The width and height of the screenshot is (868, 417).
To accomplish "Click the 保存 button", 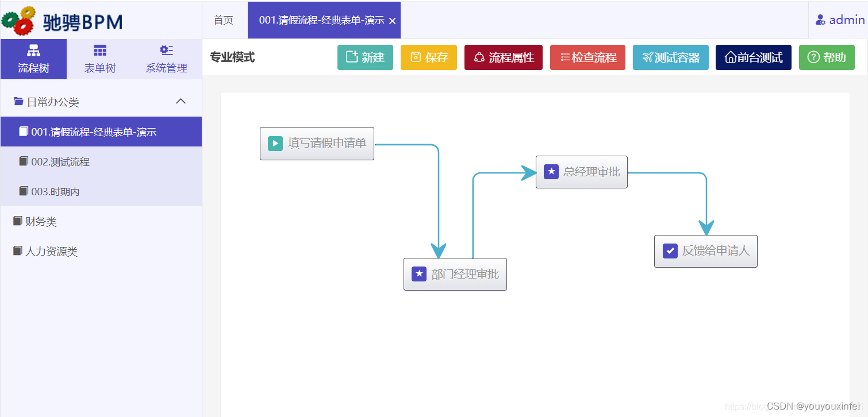I will pos(428,57).
